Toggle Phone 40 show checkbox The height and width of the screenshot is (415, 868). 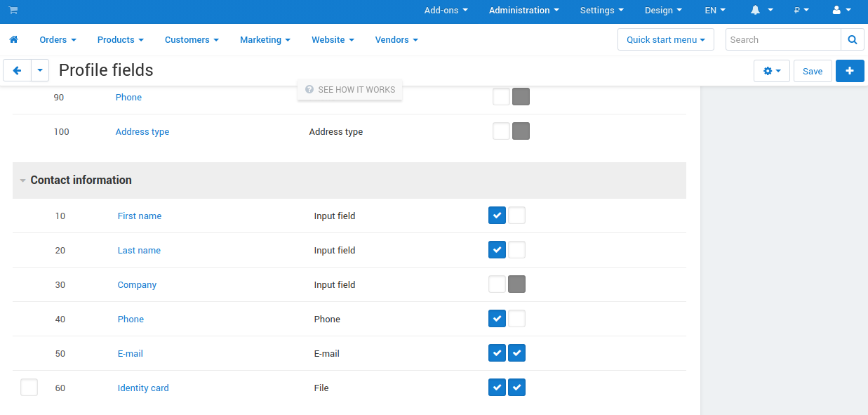click(497, 319)
